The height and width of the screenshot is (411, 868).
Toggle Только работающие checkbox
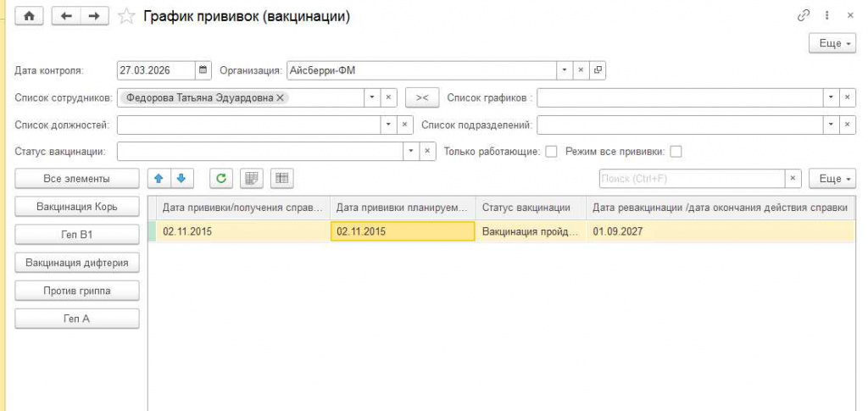click(x=551, y=152)
